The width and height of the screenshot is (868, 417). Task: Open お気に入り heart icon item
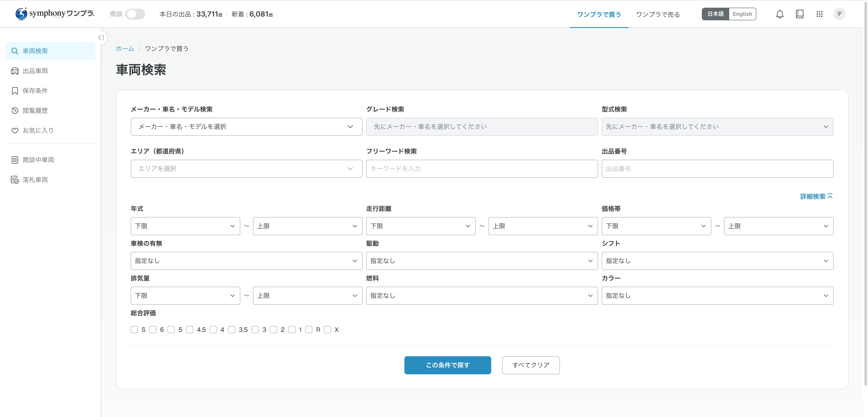pos(15,130)
